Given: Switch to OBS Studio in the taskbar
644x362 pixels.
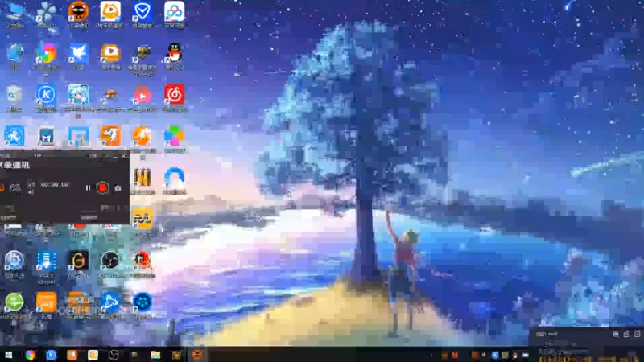Looking at the screenshot, I should [x=114, y=355].
